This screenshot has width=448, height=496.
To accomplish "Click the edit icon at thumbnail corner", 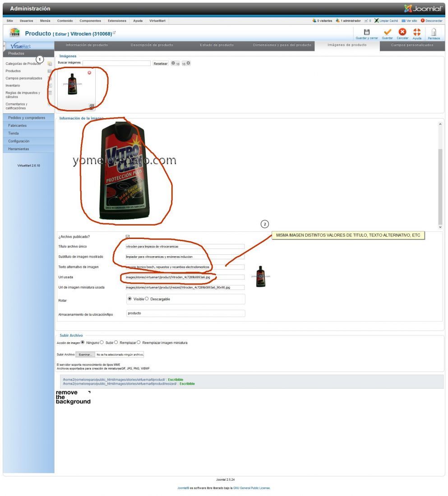I will coord(92,106).
